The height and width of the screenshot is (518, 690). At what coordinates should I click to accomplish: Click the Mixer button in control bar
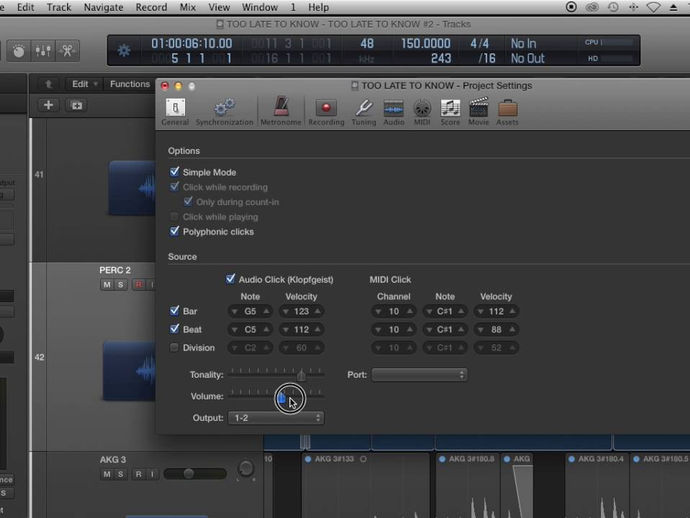(43, 51)
